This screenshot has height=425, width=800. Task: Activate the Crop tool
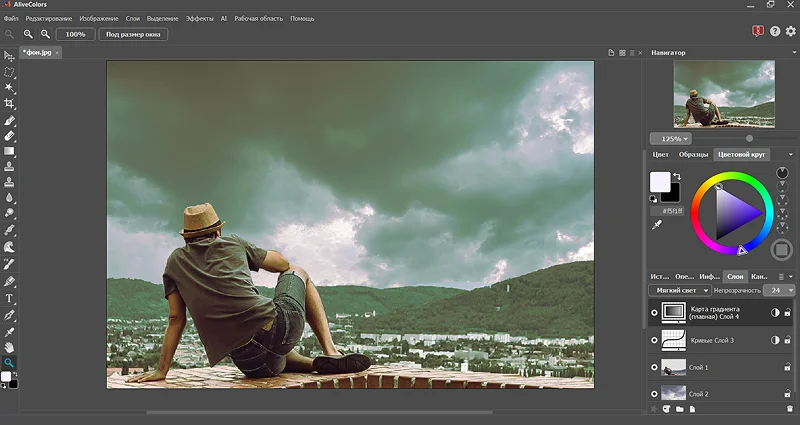pyautogui.click(x=9, y=104)
